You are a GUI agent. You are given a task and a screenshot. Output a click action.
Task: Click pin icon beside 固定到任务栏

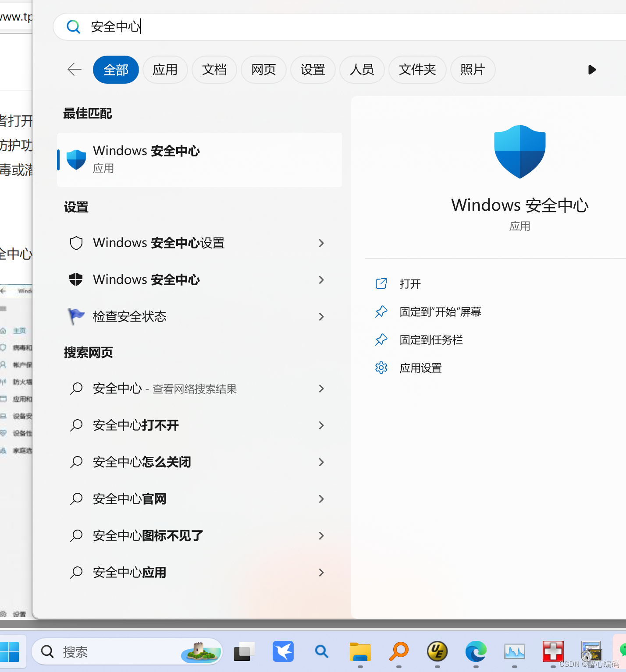click(x=381, y=340)
